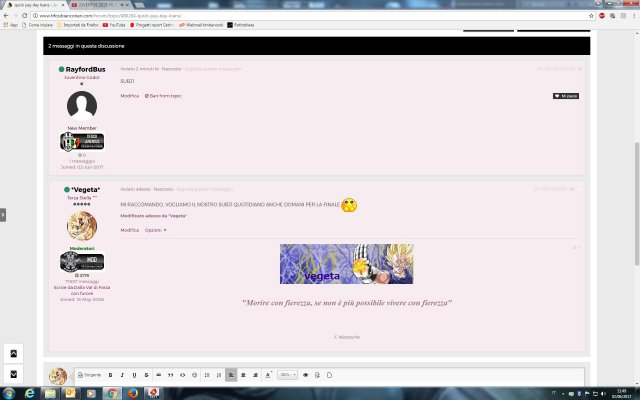Insert a numbered list in the editor
640x400 pixels.
point(219,375)
